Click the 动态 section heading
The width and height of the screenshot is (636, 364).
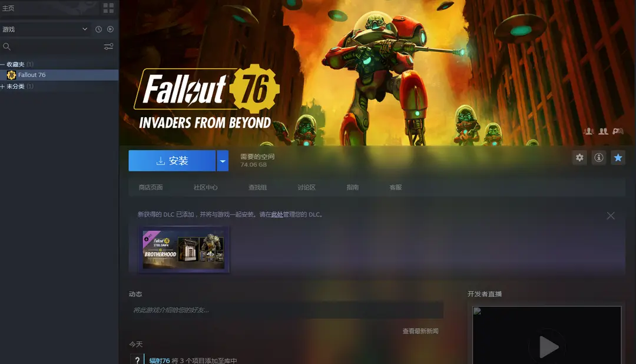[x=135, y=294]
